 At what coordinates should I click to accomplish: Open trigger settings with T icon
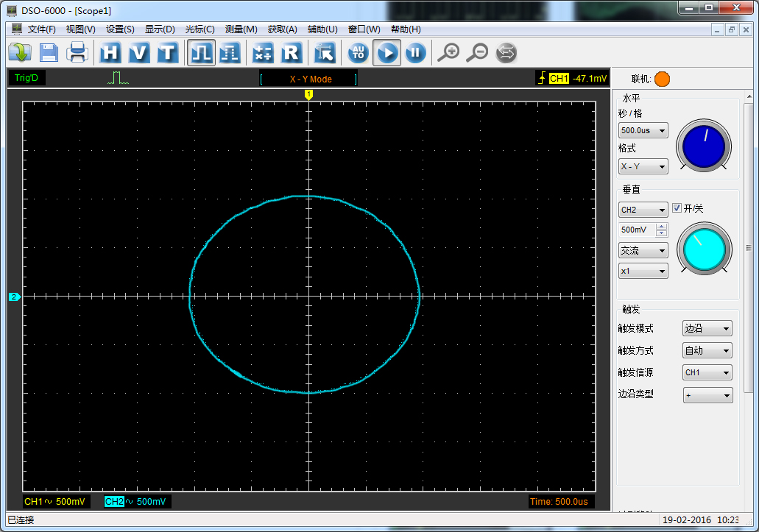[168, 52]
